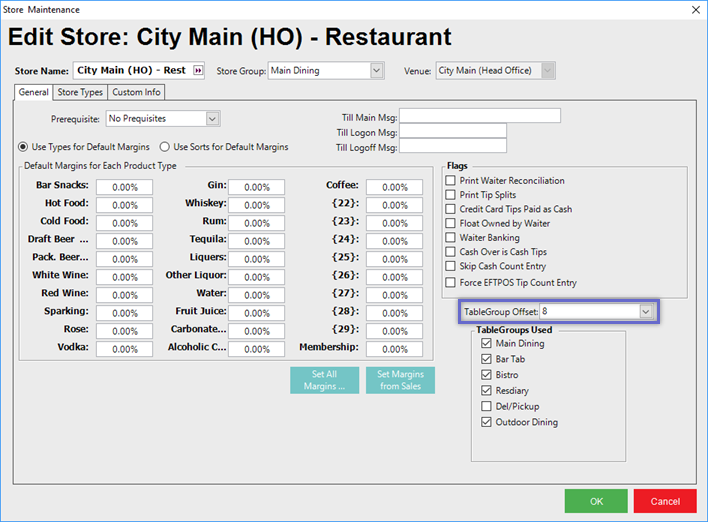
Task: Click Set Margins from Sales button
Action: pos(400,380)
